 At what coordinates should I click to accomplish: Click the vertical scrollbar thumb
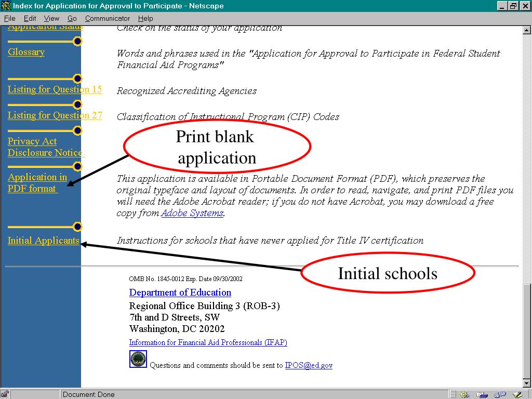527,331
